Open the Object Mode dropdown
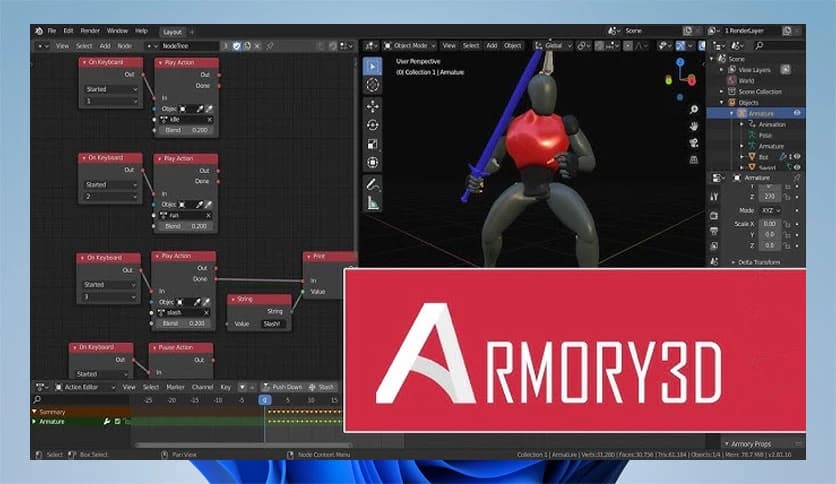This screenshot has width=836, height=484. [408, 46]
